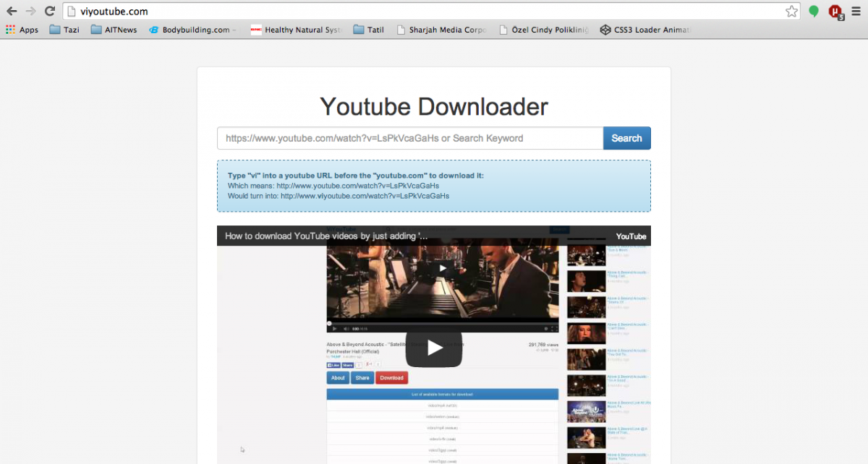Image resolution: width=868 pixels, height=464 pixels.
Task: Open Sharjah Media Corporation bookmark
Action: click(x=442, y=30)
